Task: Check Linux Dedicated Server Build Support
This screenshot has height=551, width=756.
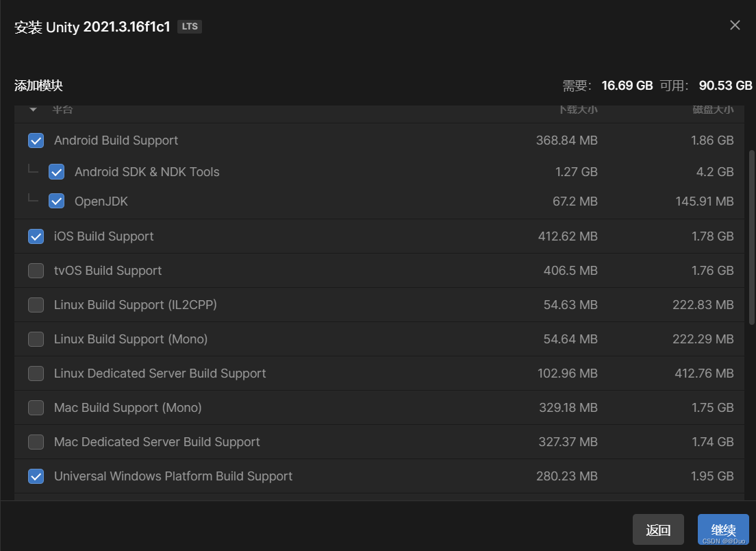Action: point(36,374)
